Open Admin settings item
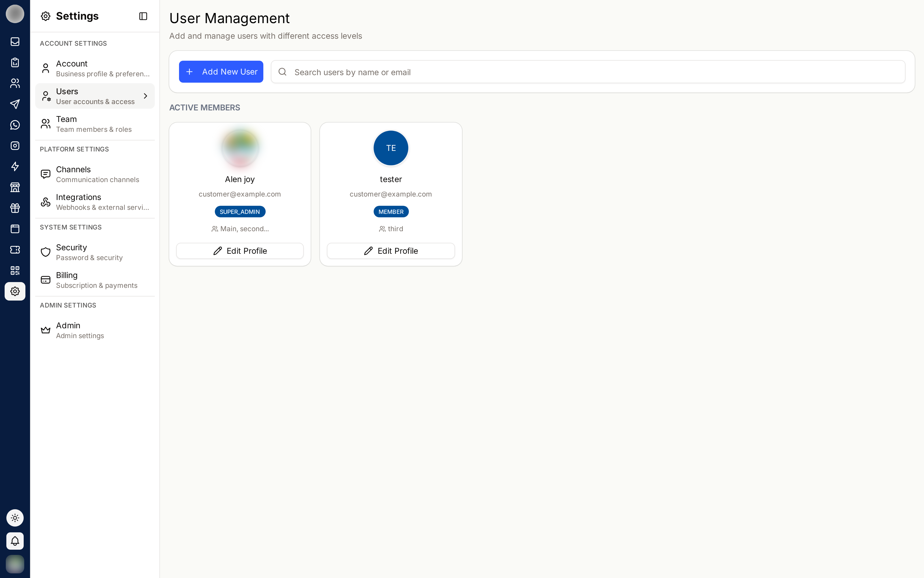 coord(95,330)
